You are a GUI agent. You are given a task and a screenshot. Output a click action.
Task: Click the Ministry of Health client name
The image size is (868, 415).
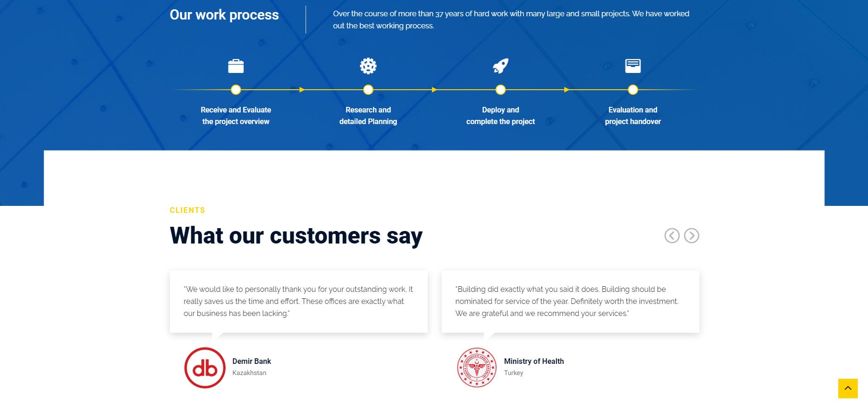pos(534,361)
